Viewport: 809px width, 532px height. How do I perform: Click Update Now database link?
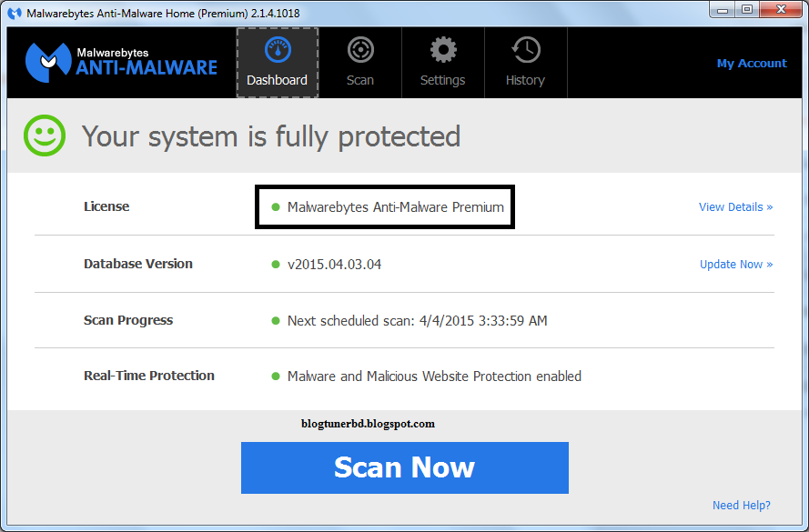pyautogui.click(x=736, y=264)
